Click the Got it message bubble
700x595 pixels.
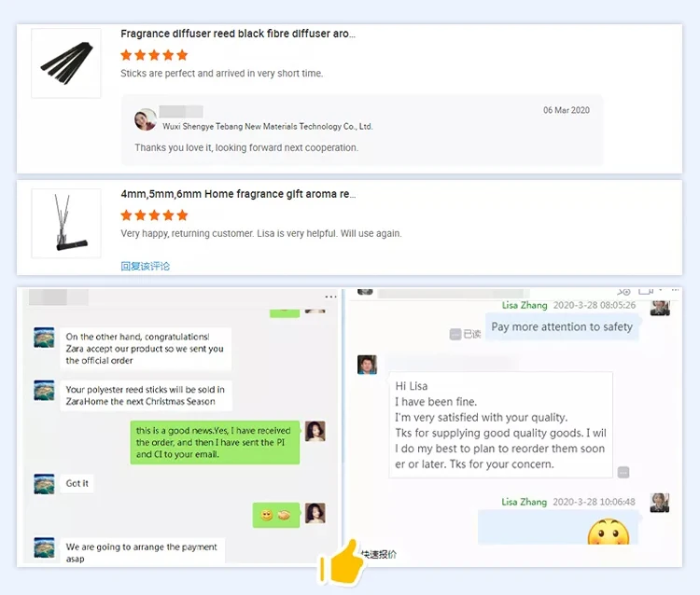pyautogui.click(x=77, y=483)
